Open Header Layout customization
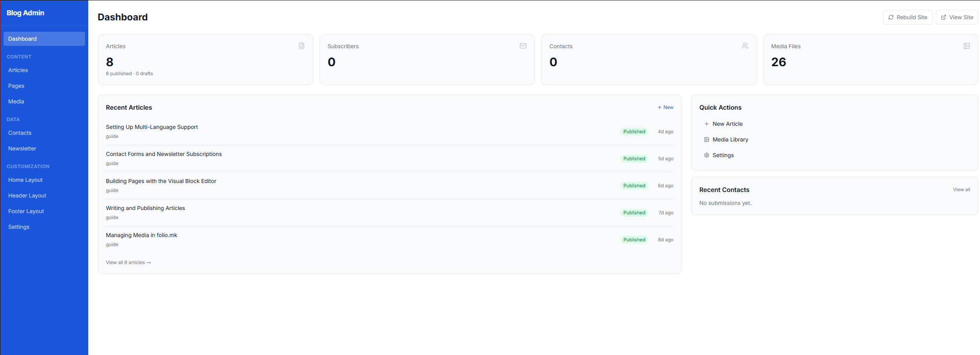 point(44,196)
